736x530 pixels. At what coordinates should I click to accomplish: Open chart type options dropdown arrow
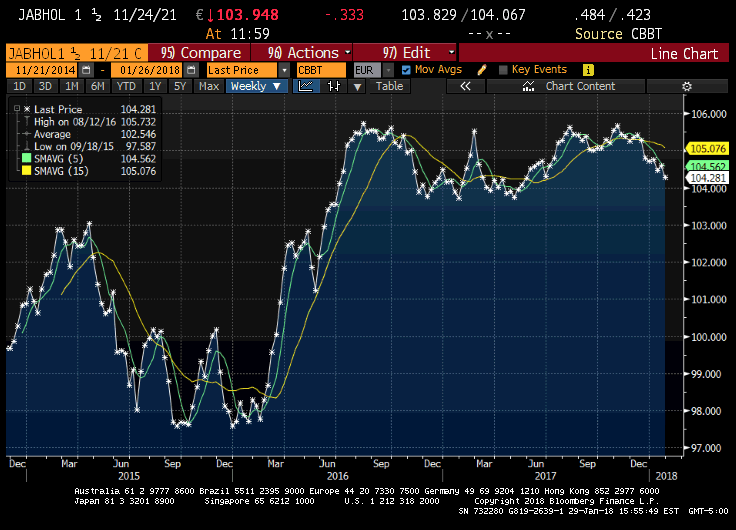click(x=357, y=86)
